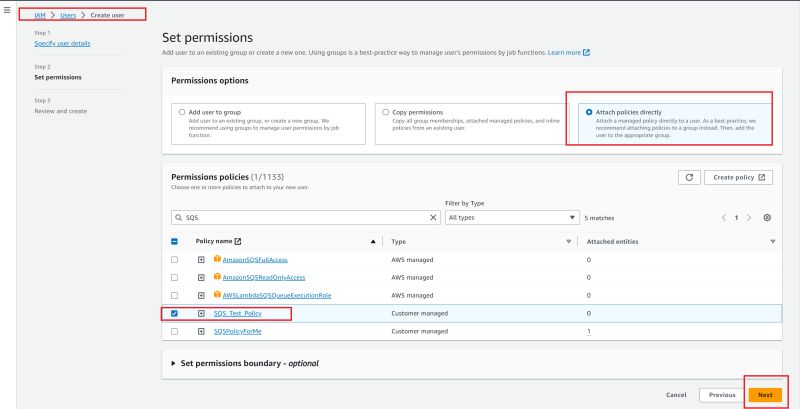Go back to Specify user details step
800x409 pixels.
62,43
